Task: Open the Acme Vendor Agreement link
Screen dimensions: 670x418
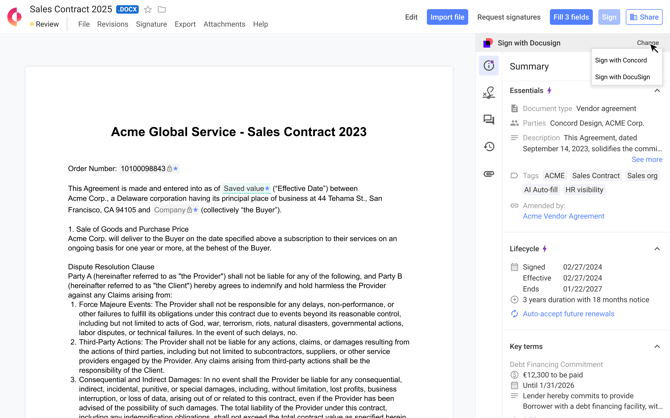Action: pos(563,216)
